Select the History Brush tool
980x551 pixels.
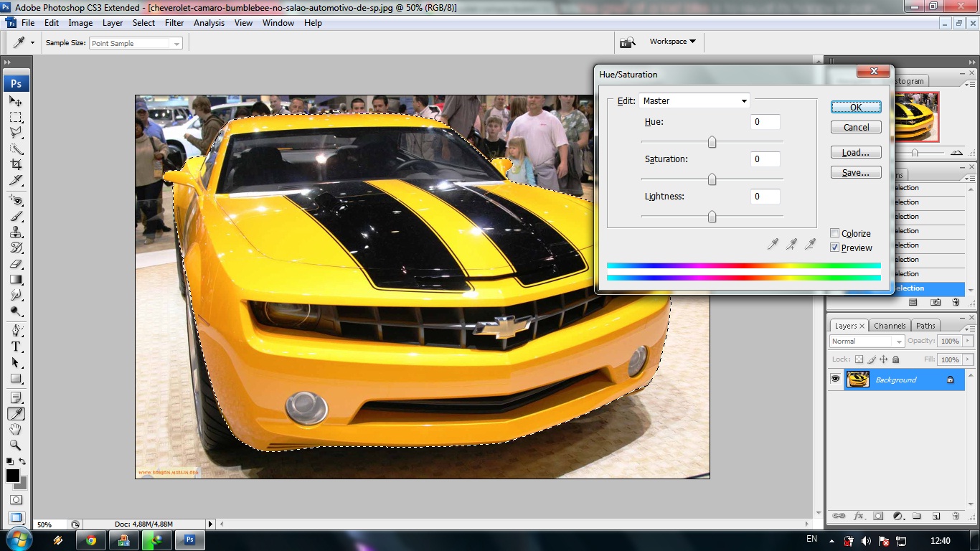coord(16,248)
